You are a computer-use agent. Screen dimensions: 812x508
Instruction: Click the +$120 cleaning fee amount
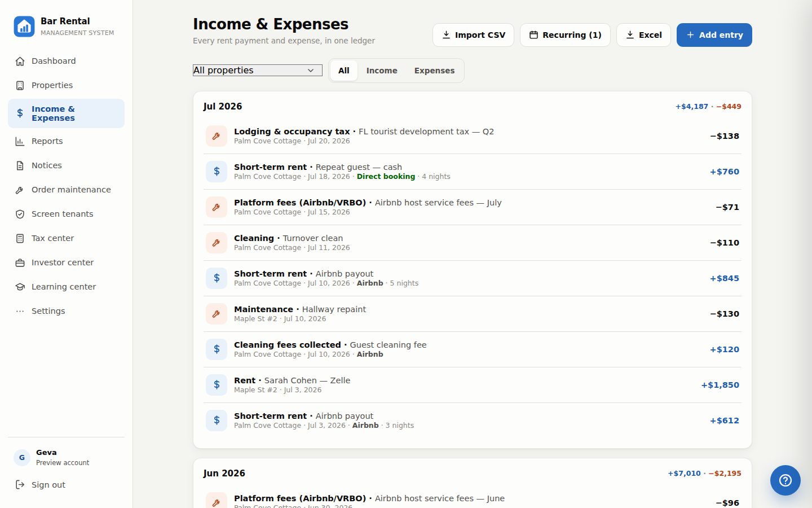tap(725, 349)
